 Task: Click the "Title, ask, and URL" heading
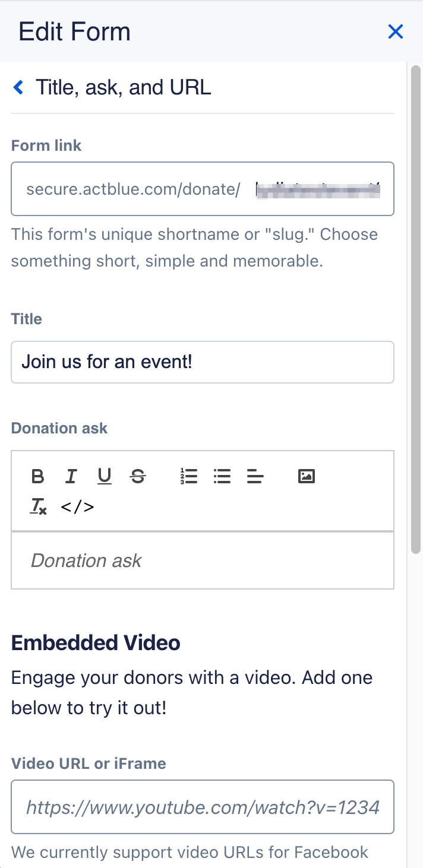pos(124,88)
